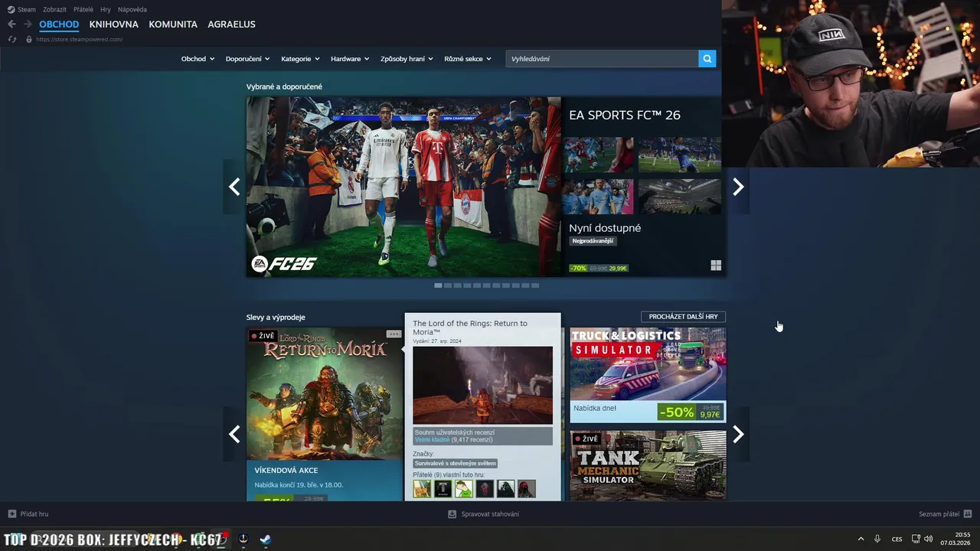
Task: Open the volume tray icon
Action: point(929,539)
